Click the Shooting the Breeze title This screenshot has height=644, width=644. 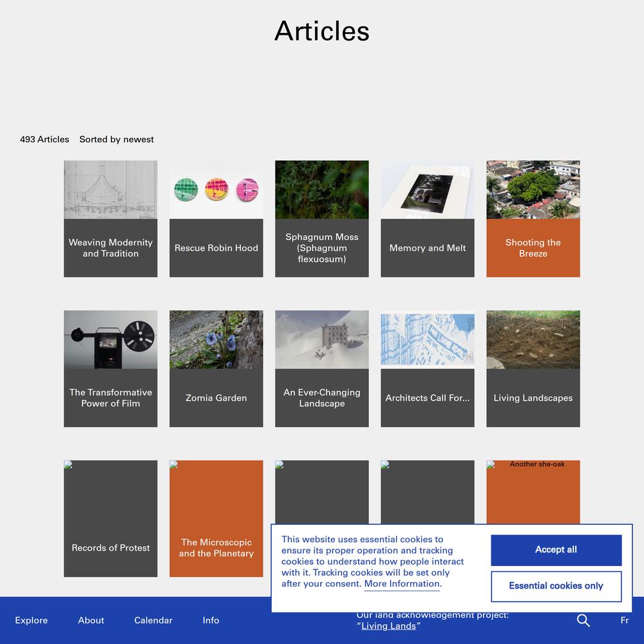click(533, 248)
